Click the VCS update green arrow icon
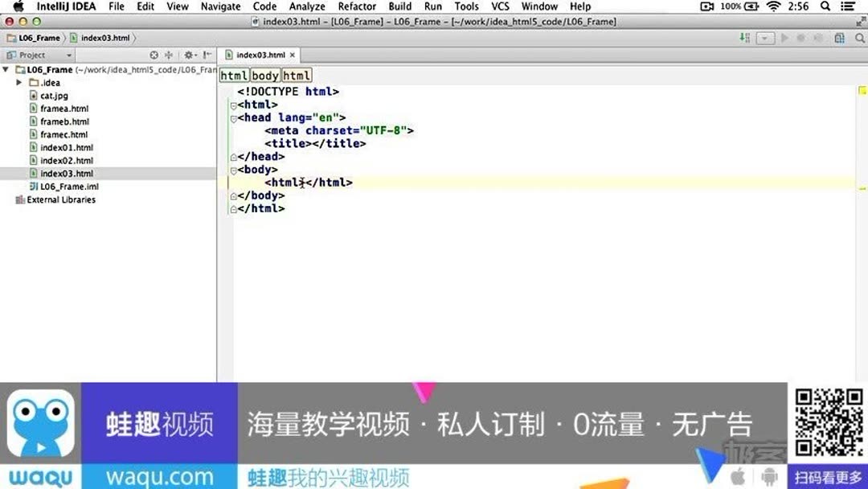Image resolution: width=868 pixels, height=489 pixels. pyautogui.click(x=746, y=37)
